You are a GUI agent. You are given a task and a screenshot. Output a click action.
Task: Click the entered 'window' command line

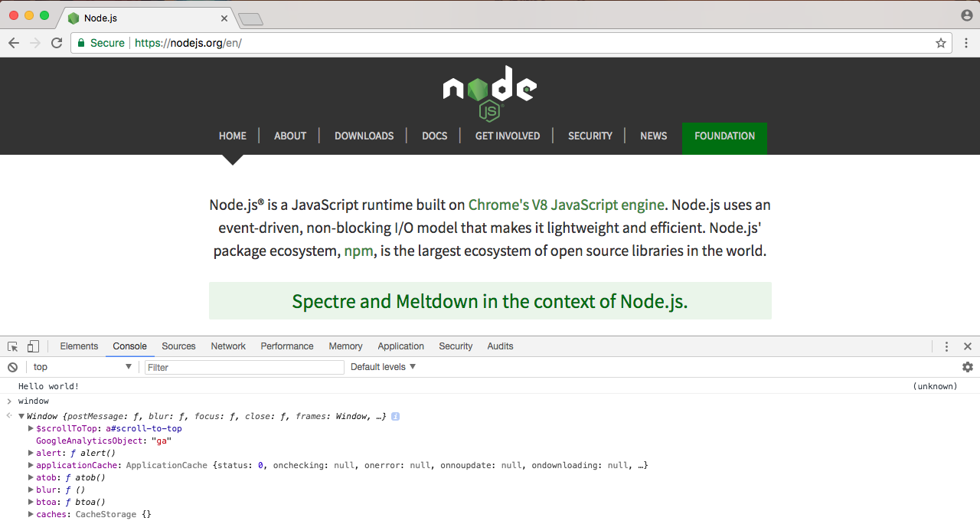pyautogui.click(x=33, y=401)
